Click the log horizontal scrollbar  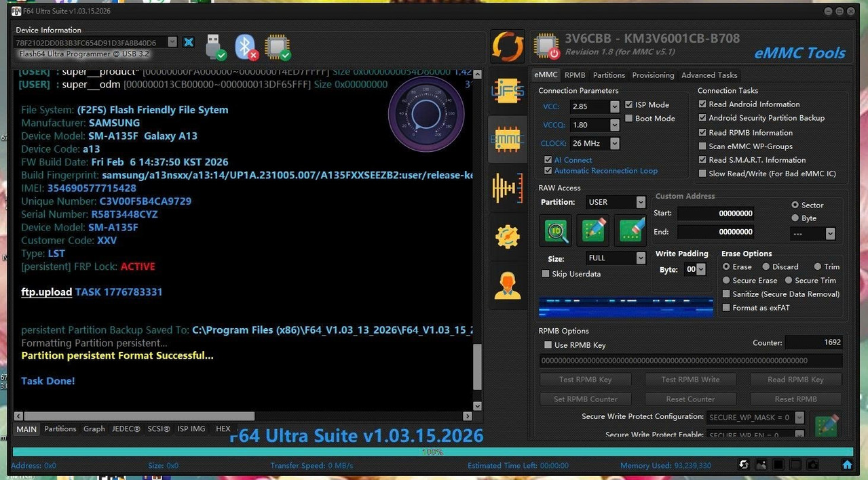tap(243, 416)
